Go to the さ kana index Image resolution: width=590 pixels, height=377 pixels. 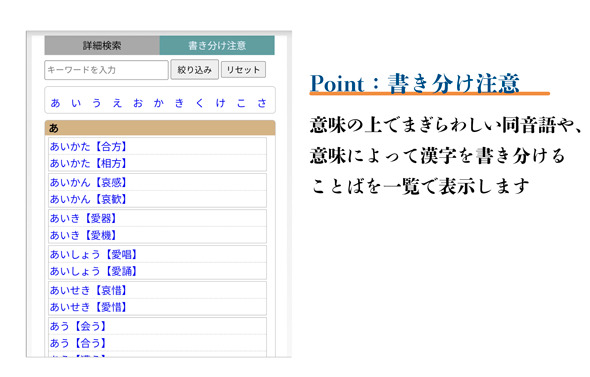[262, 103]
